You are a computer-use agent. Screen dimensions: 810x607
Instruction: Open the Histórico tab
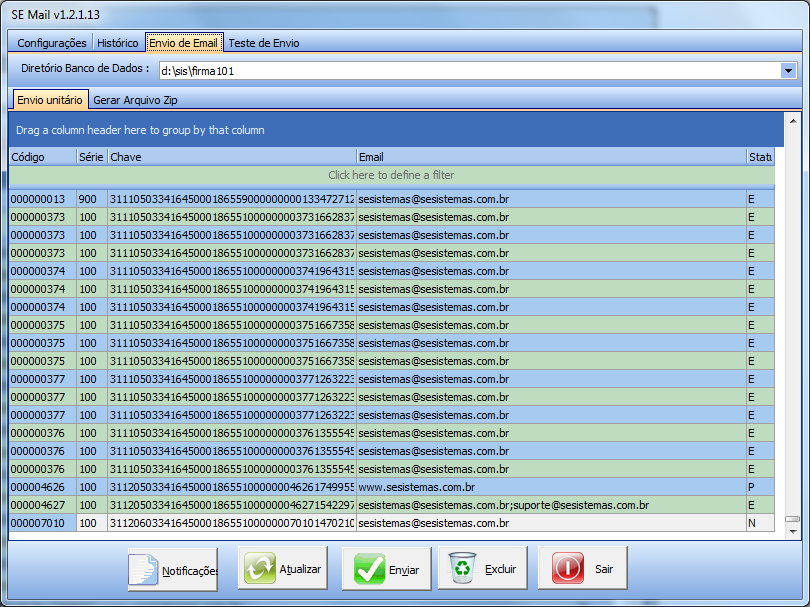(x=118, y=43)
